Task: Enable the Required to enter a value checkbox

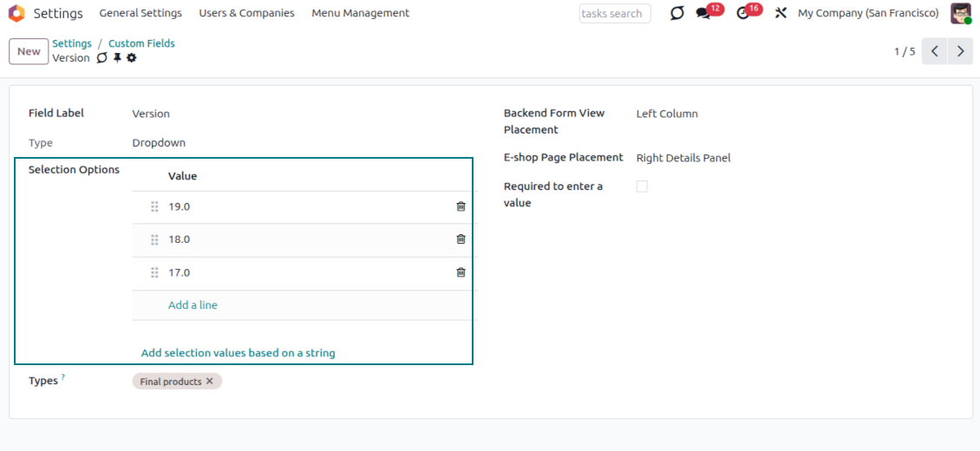Action: (642, 186)
